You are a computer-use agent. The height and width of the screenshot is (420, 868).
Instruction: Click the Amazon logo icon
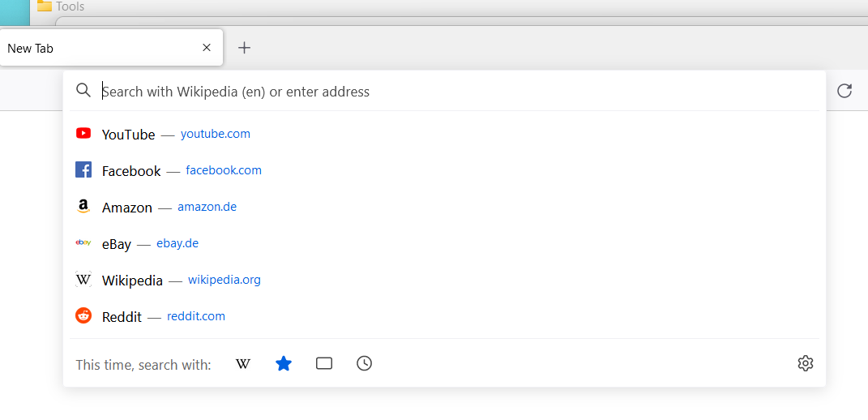coord(83,207)
